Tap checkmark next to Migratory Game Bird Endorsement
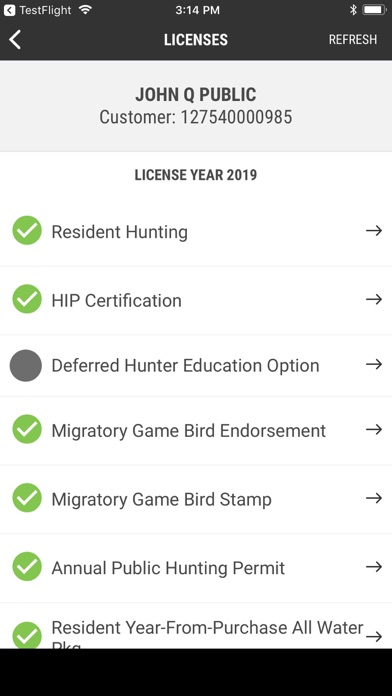 point(27,429)
